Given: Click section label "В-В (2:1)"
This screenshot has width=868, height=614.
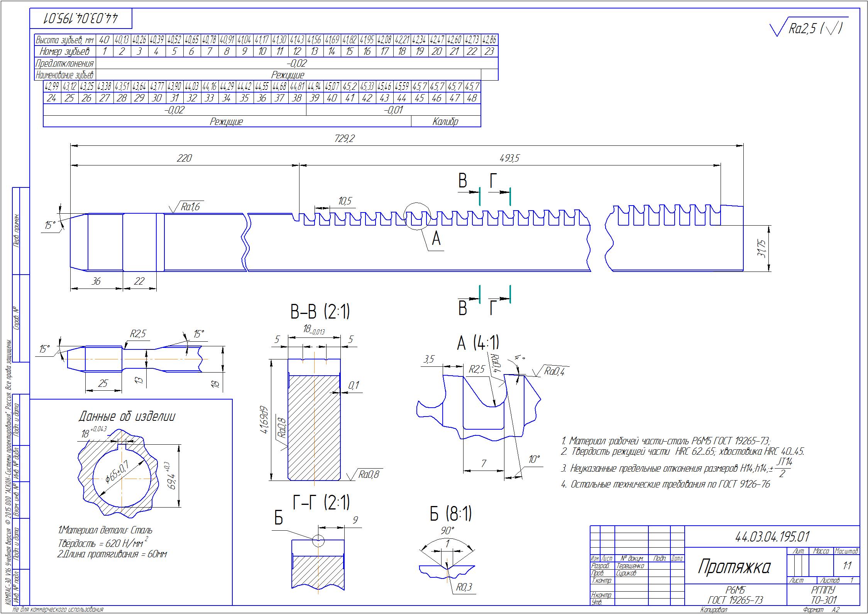Looking at the screenshot, I should click(x=320, y=312).
